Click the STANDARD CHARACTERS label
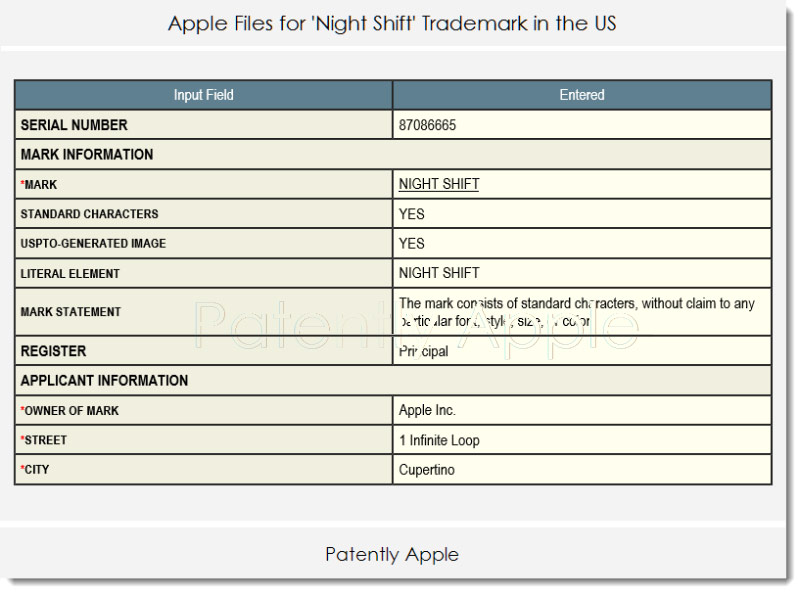The height and width of the screenshot is (597, 800). point(89,214)
